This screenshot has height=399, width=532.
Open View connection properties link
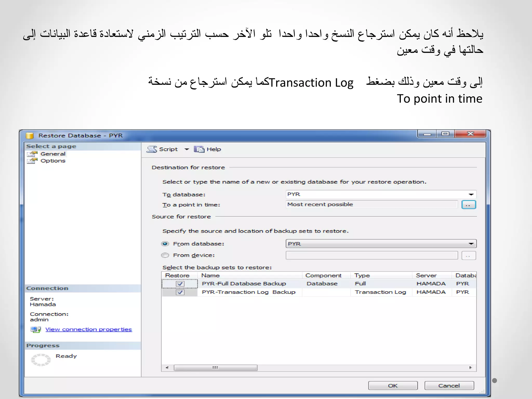pos(89,329)
